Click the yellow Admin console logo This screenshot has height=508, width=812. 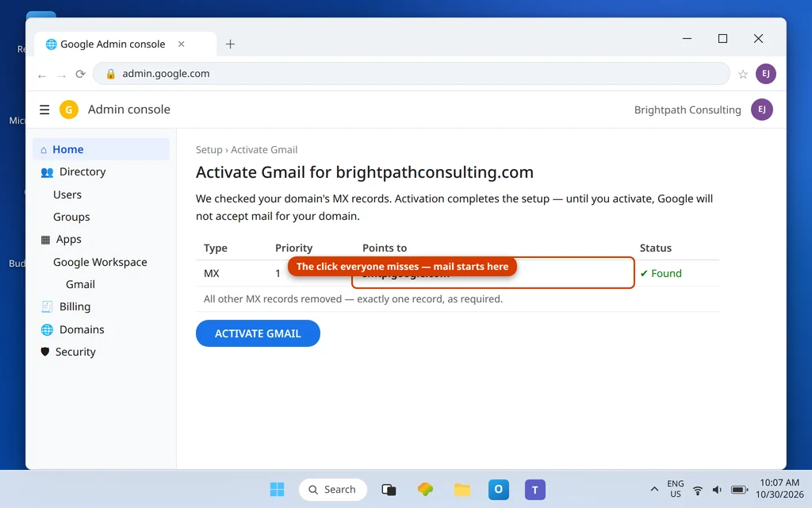tap(69, 110)
